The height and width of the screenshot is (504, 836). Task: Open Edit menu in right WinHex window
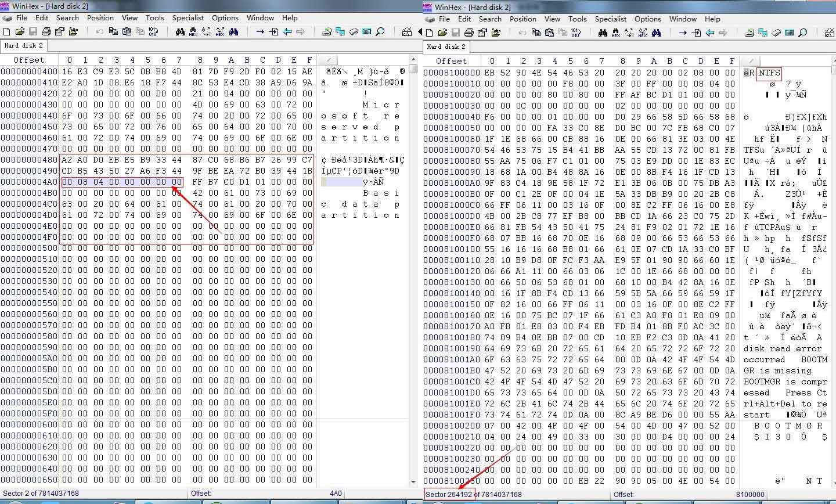click(x=464, y=19)
